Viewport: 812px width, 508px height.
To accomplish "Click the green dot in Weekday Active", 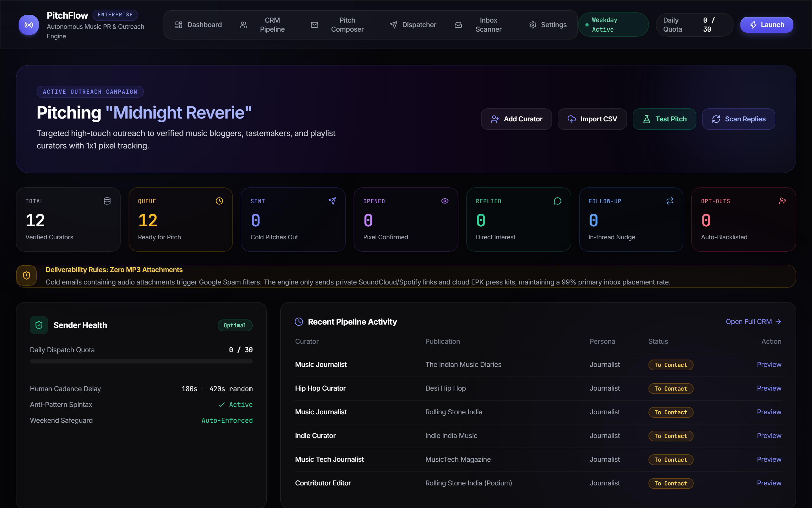I will [x=587, y=25].
